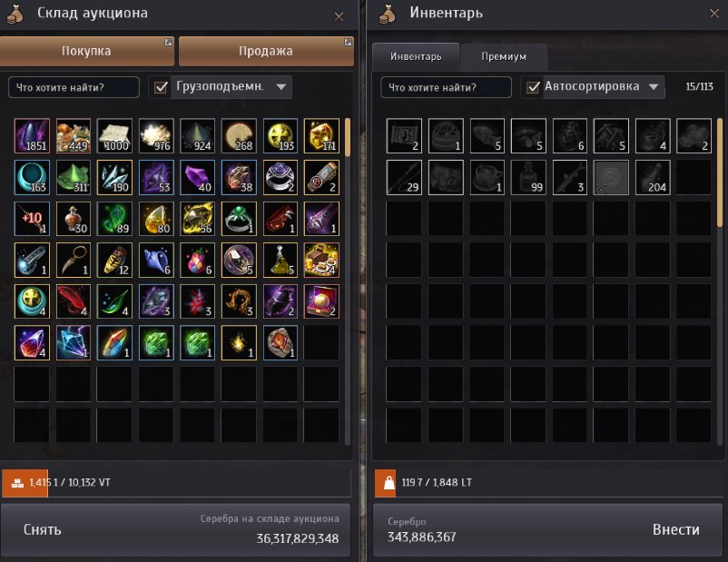Click the blue seashell item with 6
The width and height of the screenshot is (728, 562).
(x=156, y=260)
